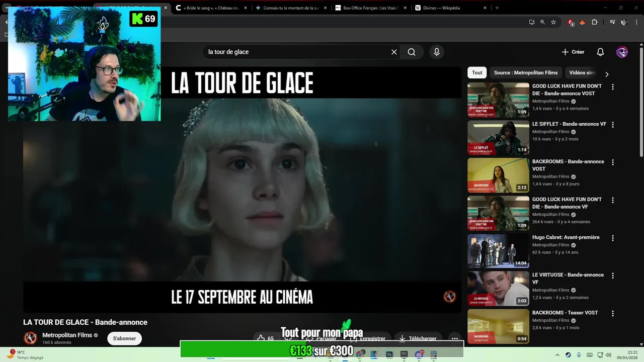This screenshot has height=362, width=644.
Task: Click the video title LA TOUR DE GLACE
Action: click(x=85, y=322)
